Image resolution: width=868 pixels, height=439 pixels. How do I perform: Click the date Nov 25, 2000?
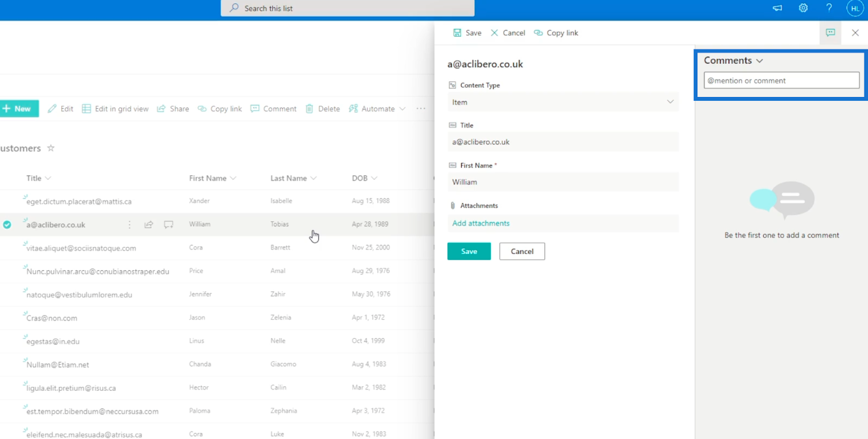371,248
